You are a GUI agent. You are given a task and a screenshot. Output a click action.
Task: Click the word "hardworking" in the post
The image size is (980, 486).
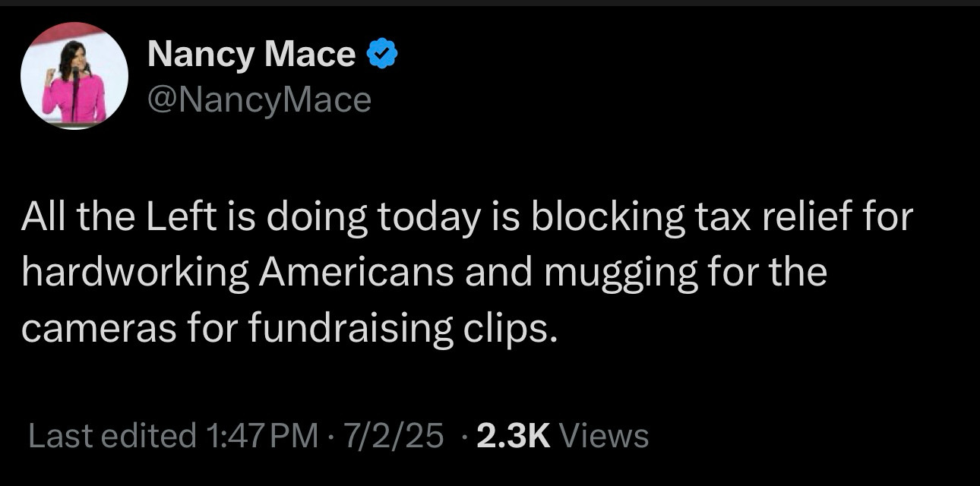click(135, 273)
